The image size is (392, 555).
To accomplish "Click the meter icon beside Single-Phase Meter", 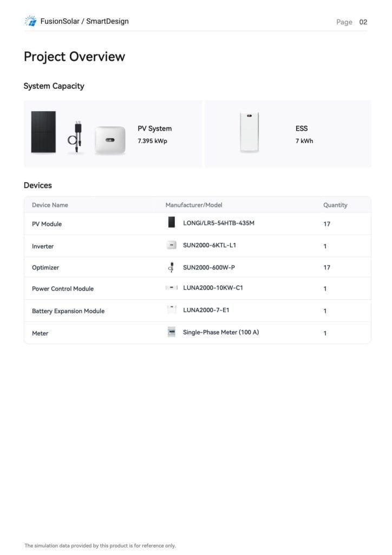I will (x=172, y=332).
